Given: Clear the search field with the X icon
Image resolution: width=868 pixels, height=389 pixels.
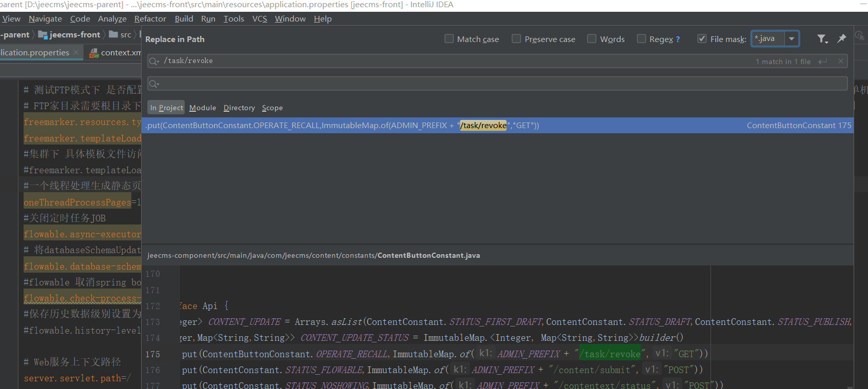Looking at the screenshot, I should click(840, 61).
